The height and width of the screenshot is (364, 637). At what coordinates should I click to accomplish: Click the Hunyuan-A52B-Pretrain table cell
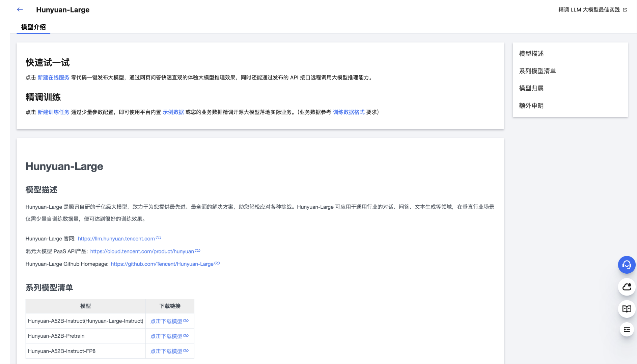tap(86, 336)
